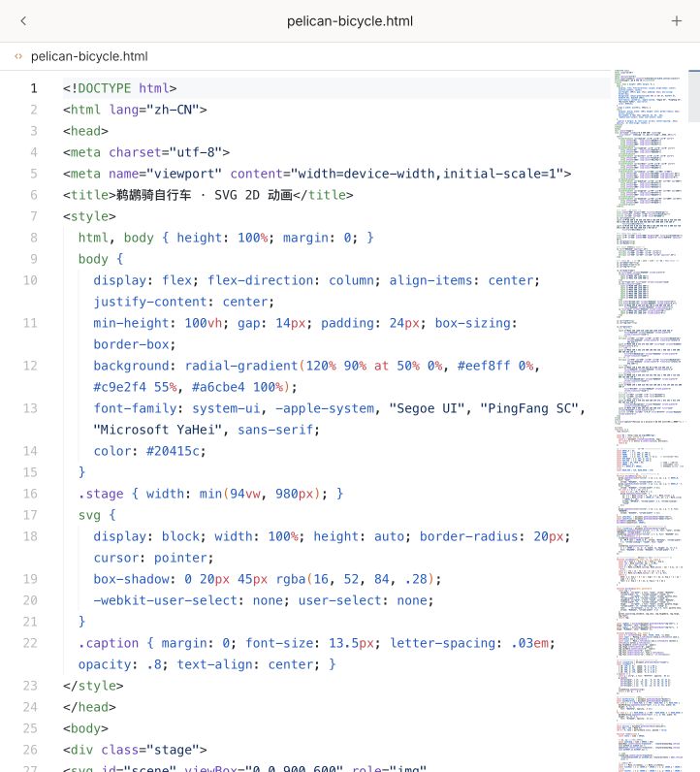Place cursor on the box-shadow declaration

(268, 579)
